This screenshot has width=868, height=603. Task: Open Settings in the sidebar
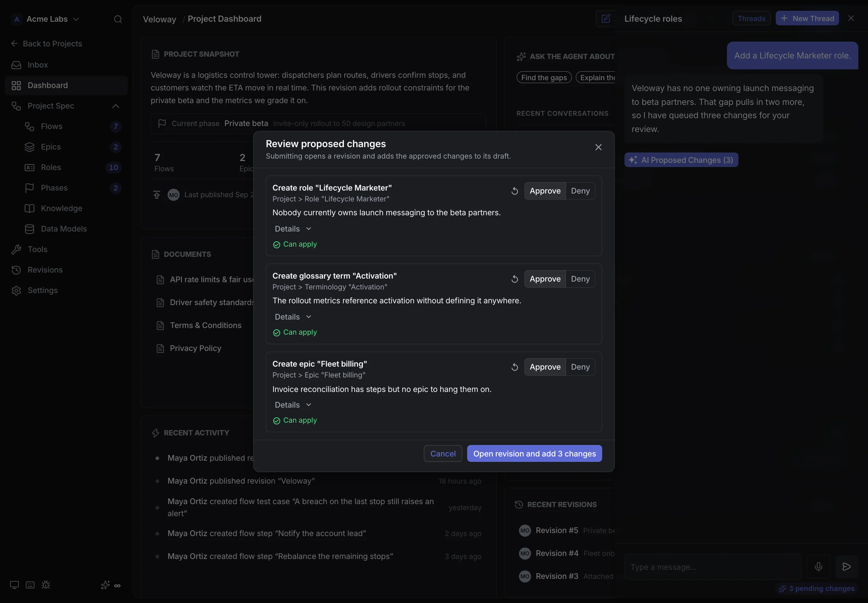click(66, 291)
